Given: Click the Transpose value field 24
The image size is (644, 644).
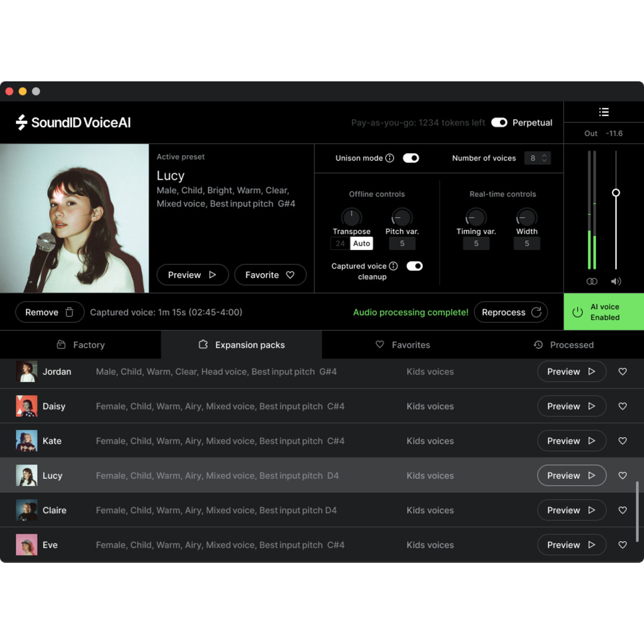Looking at the screenshot, I should (340, 243).
